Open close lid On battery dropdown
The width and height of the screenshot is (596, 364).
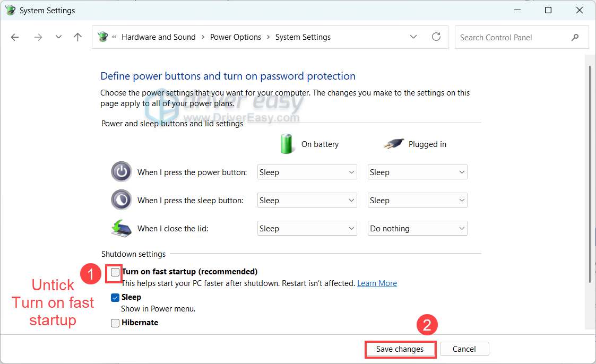click(307, 228)
